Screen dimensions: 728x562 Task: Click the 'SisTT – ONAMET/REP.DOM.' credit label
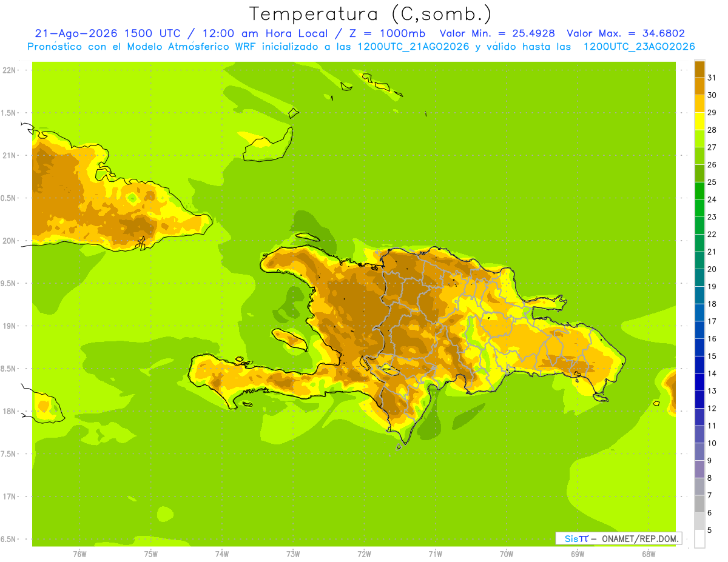[x=618, y=538]
